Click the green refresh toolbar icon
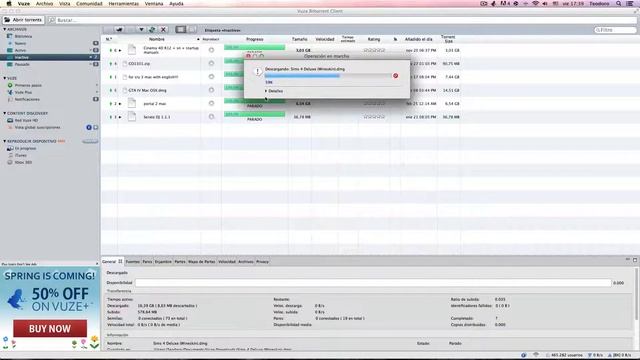The image size is (640, 360). 152,29
